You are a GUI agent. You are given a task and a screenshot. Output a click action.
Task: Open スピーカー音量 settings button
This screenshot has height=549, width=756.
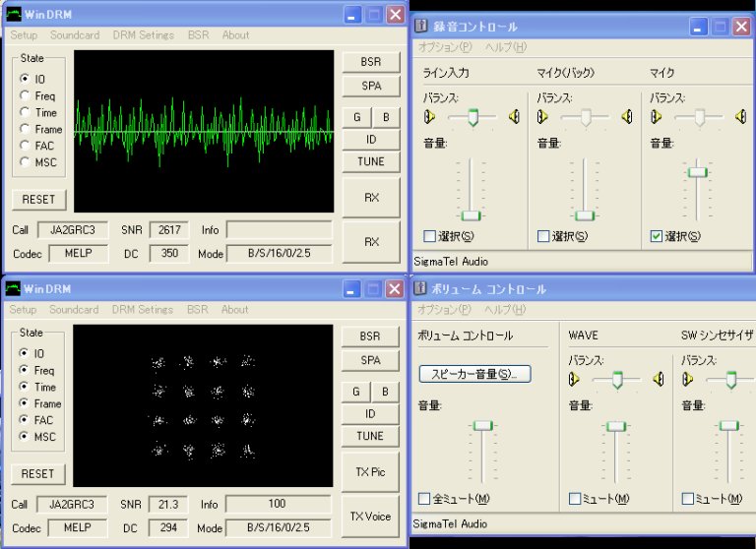coord(474,374)
